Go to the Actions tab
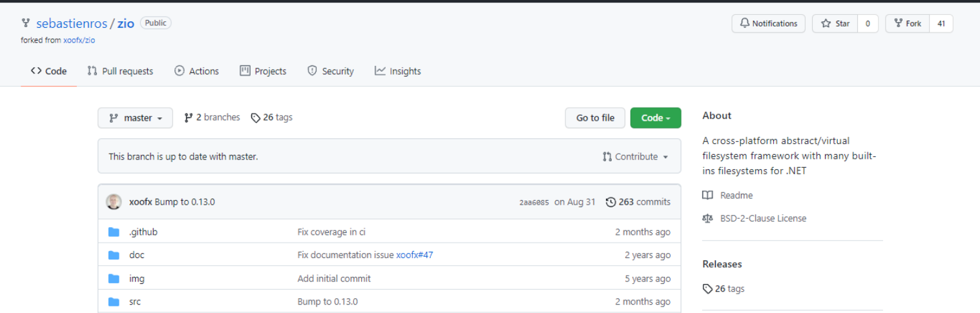The image size is (980, 313). [x=196, y=72]
